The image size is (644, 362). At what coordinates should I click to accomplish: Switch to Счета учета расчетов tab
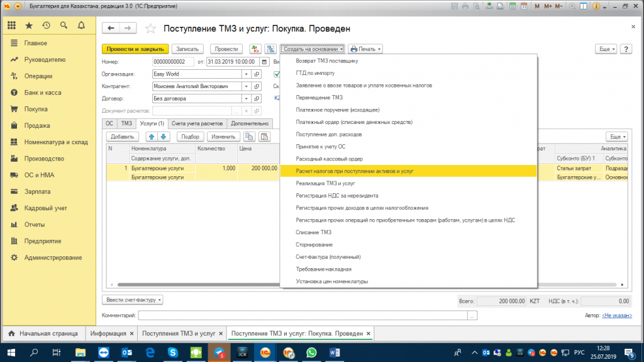pos(197,123)
